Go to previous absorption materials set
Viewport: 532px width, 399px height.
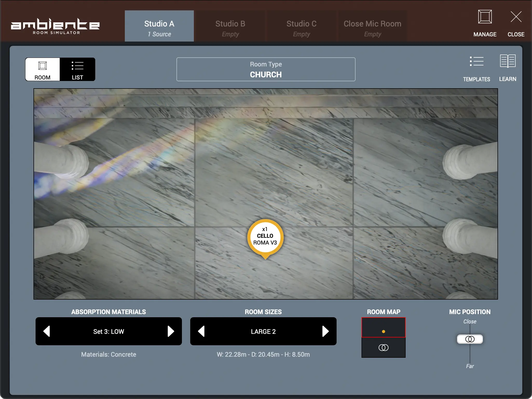point(47,331)
